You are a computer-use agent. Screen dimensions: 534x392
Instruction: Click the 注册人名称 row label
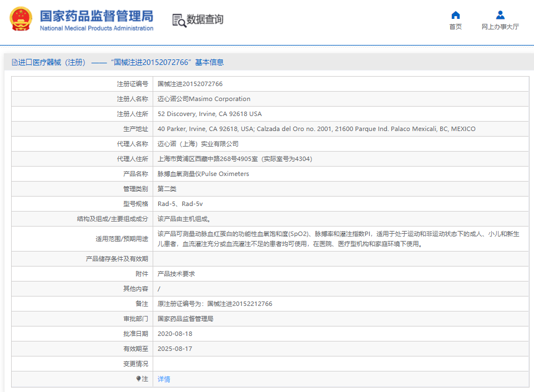133,99
